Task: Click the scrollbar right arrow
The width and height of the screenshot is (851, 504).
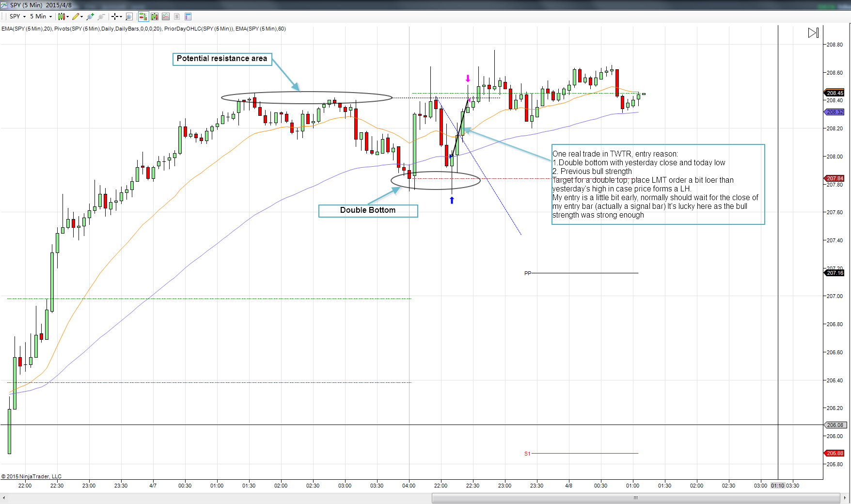Action: [x=846, y=498]
